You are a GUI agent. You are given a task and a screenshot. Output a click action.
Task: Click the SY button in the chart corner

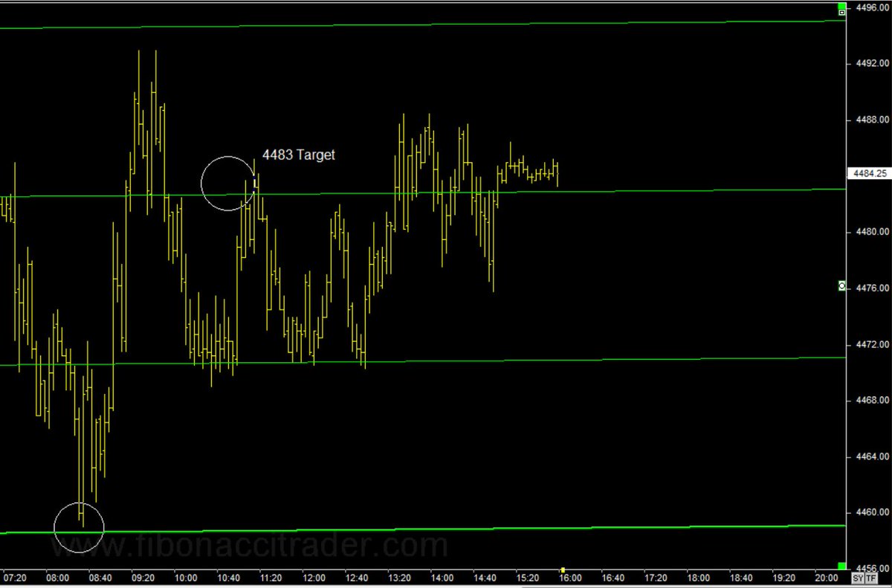point(856,578)
